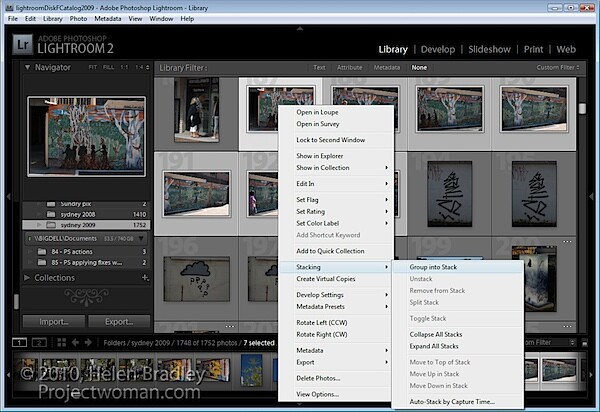
Task: Select Show in Explorer
Action: [x=337, y=156]
